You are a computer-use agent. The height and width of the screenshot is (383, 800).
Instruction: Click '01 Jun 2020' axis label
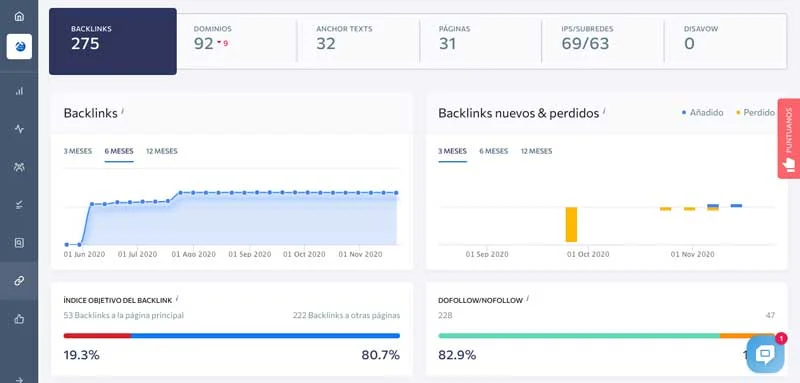(x=83, y=254)
